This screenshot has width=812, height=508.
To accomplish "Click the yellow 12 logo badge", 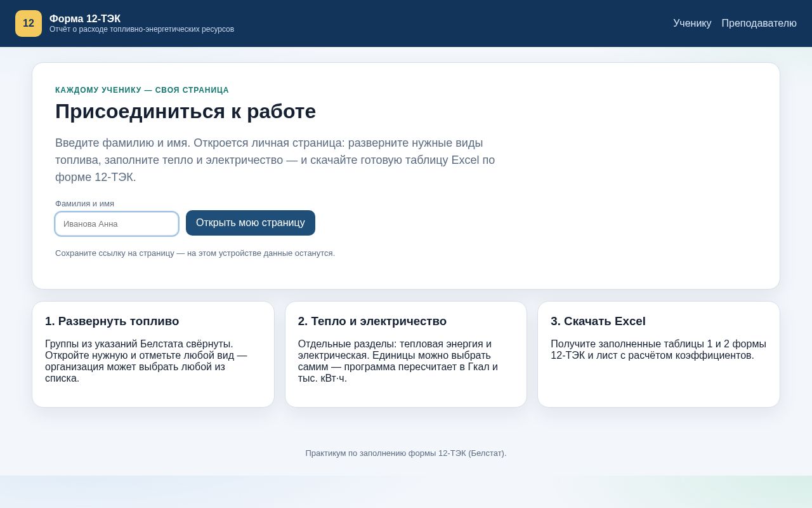I will 29,23.
